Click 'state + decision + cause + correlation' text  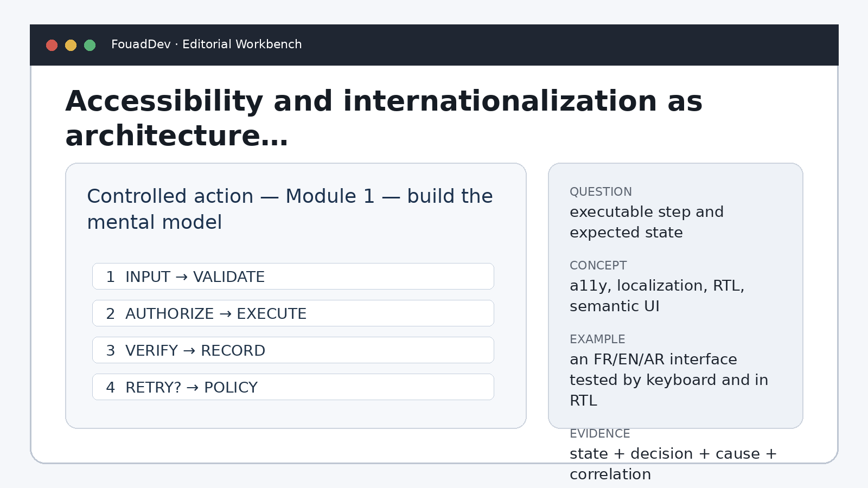[x=673, y=464]
